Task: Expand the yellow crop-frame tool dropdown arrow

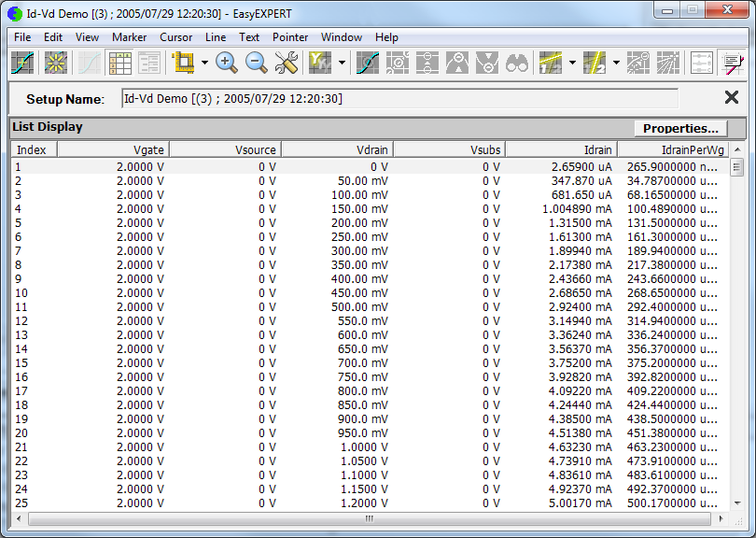Action: click(x=204, y=64)
